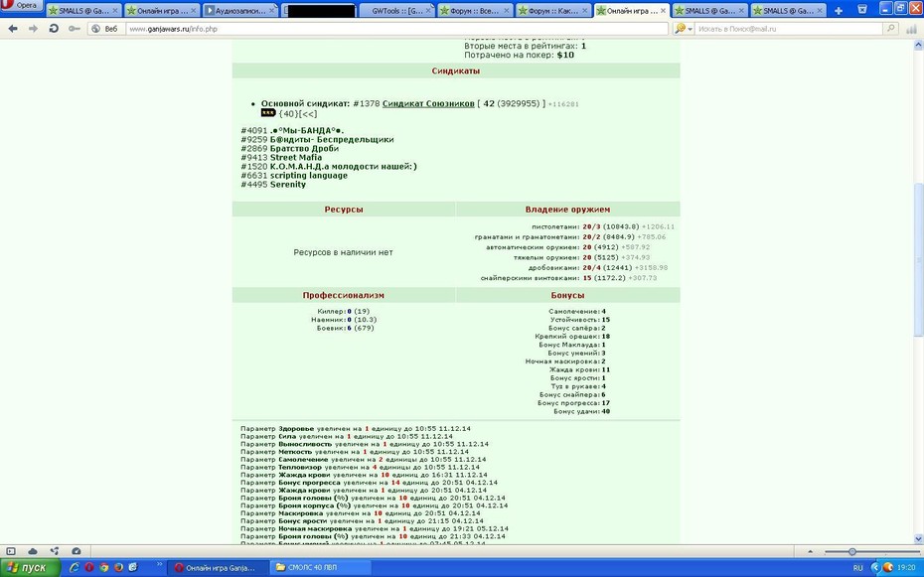
Task: Open the Opera main menu button
Action: point(21,5)
